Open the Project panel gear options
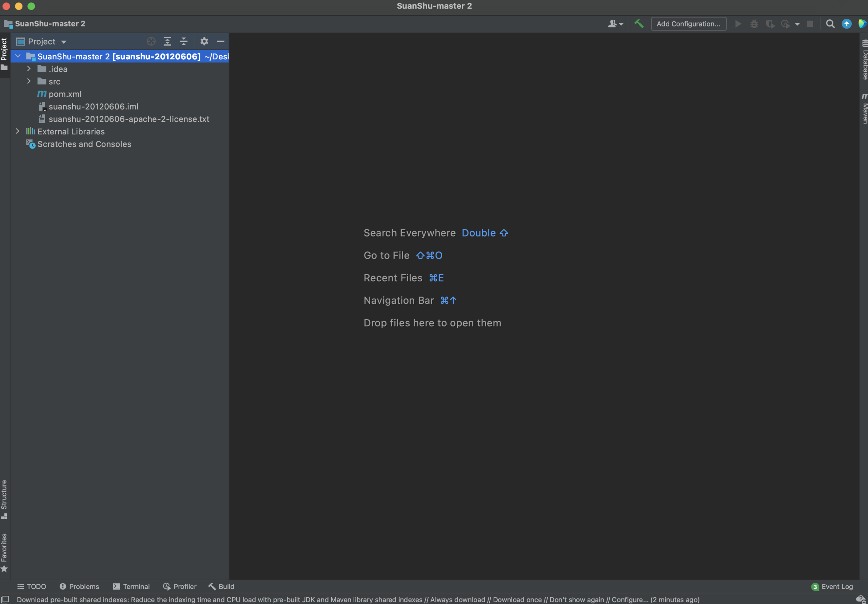 [x=204, y=41]
